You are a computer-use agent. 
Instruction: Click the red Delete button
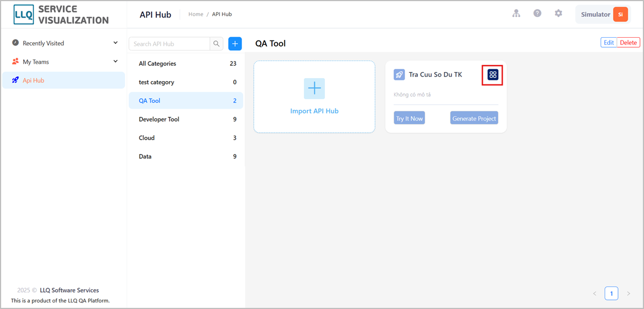pyautogui.click(x=628, y=42)
